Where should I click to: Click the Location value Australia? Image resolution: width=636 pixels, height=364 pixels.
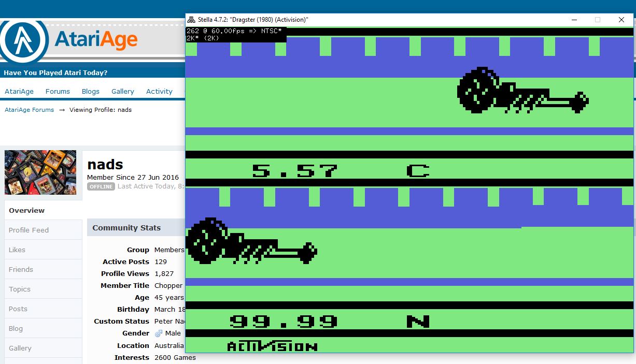coord(169,345)
